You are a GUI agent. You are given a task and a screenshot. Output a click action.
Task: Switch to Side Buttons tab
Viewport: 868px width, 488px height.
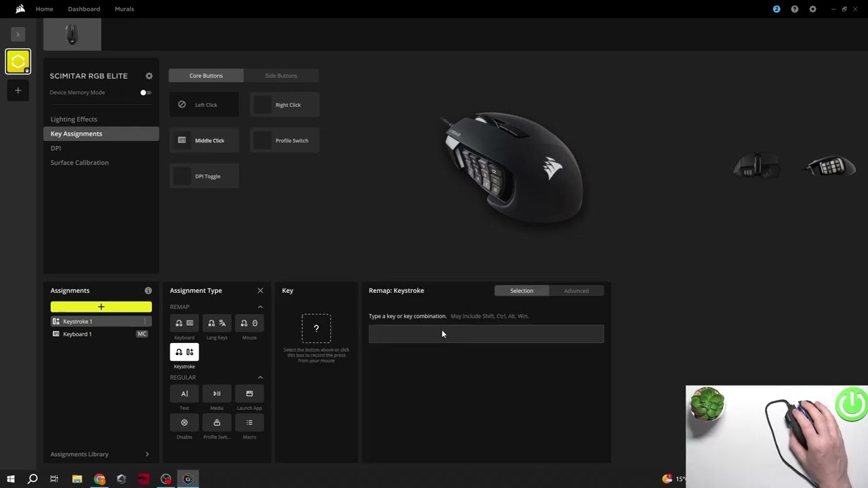pos(281,75)
